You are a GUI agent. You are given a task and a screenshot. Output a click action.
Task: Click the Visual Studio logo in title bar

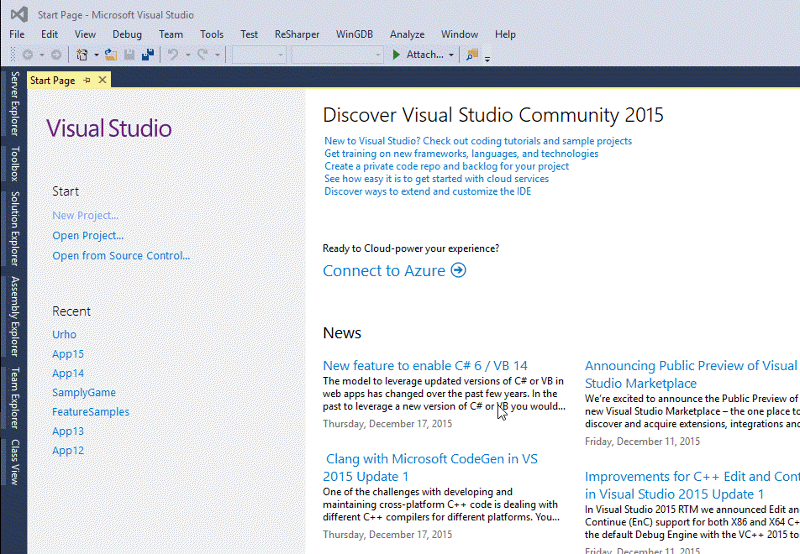[17, 14]
